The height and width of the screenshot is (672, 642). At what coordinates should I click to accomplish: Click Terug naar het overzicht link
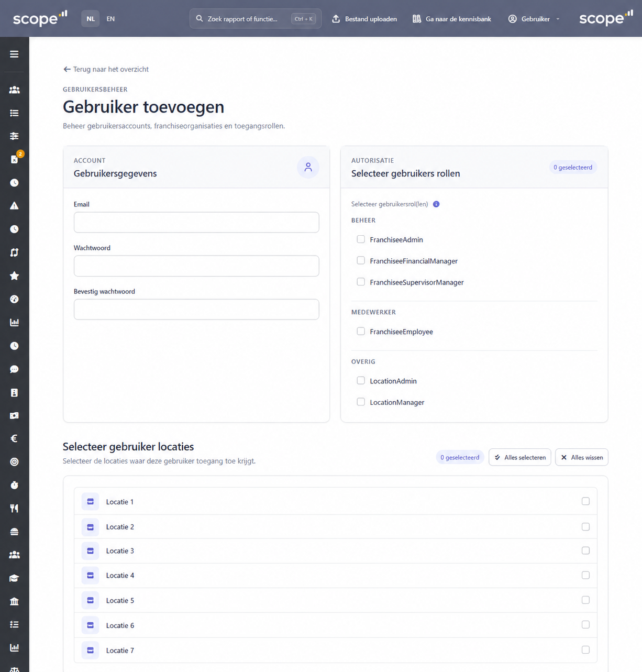106,69
